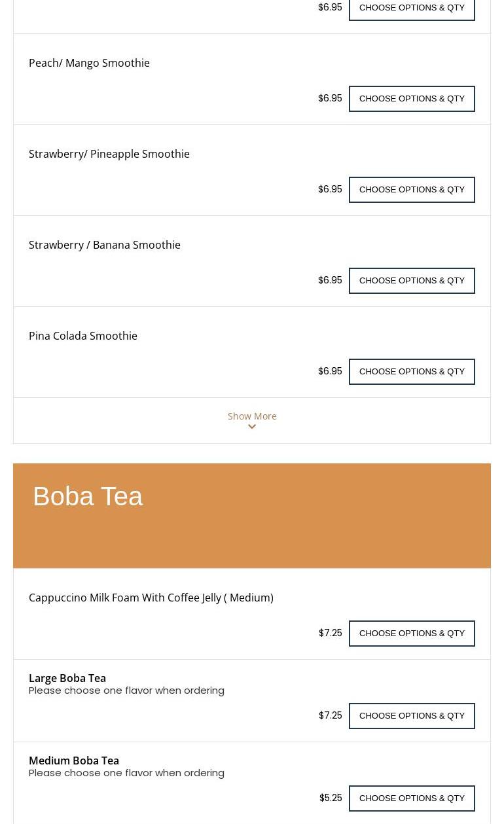Click the Pina Colada Smoothie item name
Viewport: 504px width, 824px height.
[83, 336]
